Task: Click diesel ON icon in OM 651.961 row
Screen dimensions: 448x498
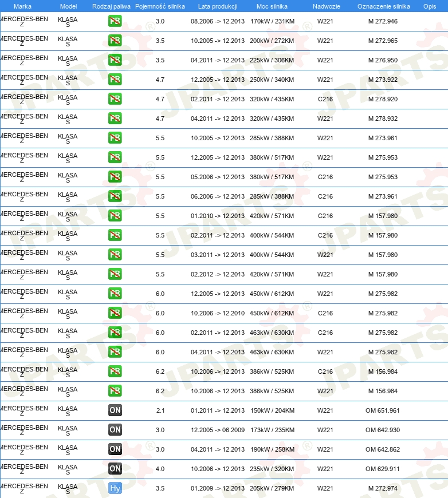Action: pyautogui.click(x=115, y=410)
